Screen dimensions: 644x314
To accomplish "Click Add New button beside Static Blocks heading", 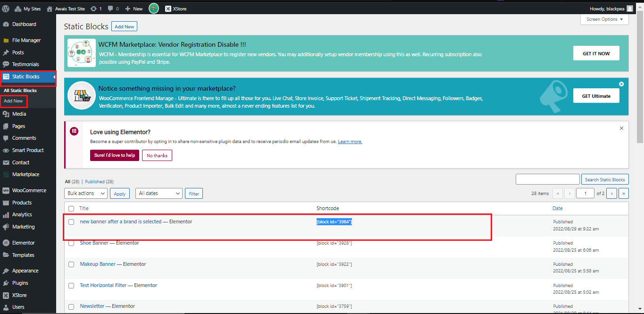I will pos(125,26).
